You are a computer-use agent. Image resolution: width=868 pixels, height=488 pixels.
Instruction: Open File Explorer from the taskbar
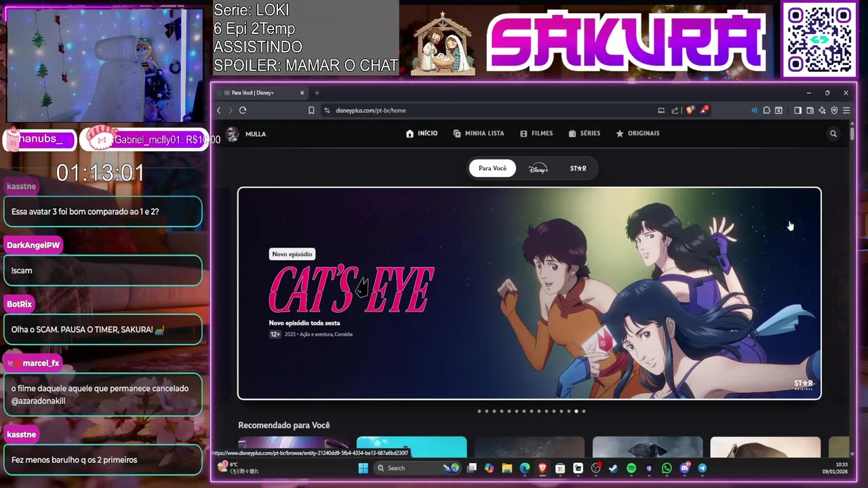(507, 468)
